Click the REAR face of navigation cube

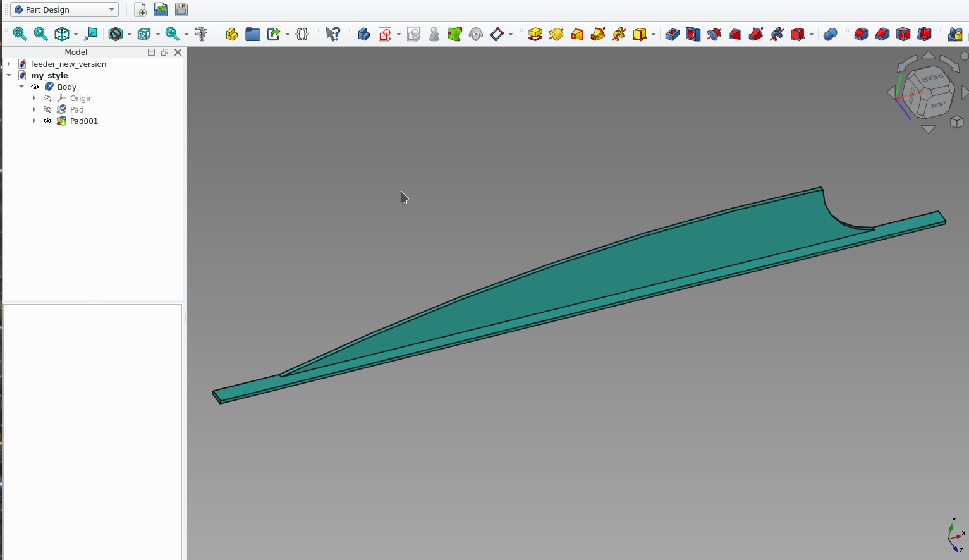tap(931, 78)
